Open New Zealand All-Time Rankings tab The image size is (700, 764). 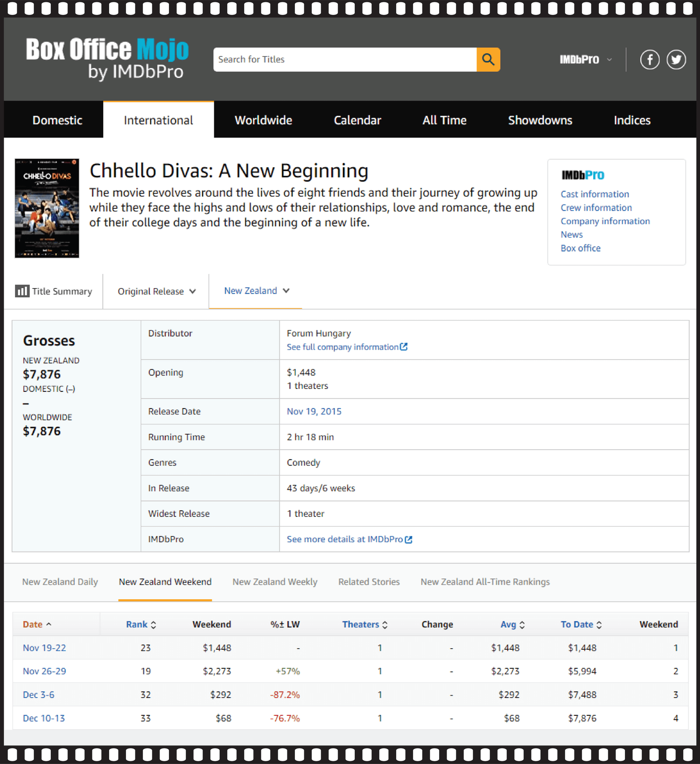point(485,582)
